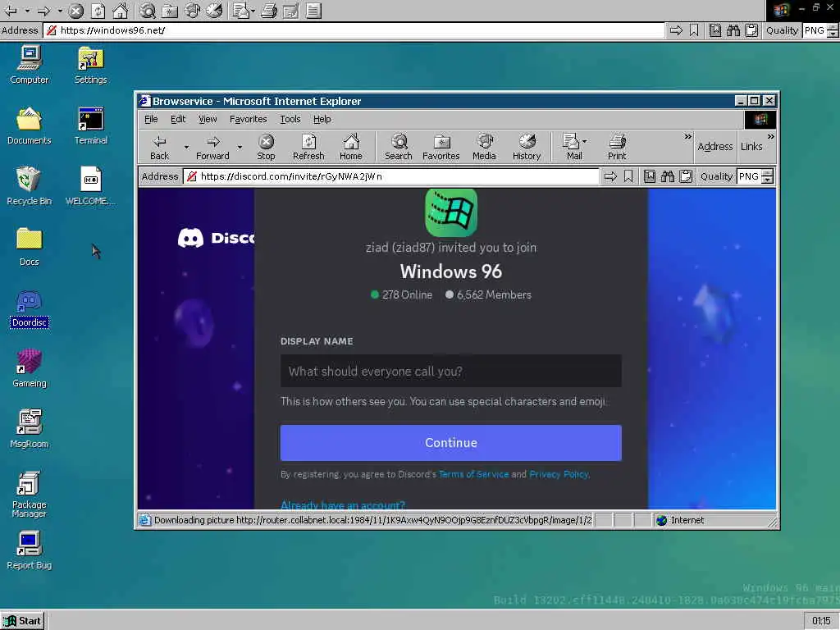Click the taskbar clock showing 01:15
This screenshot has height=630, width=840.
(820, 621)
